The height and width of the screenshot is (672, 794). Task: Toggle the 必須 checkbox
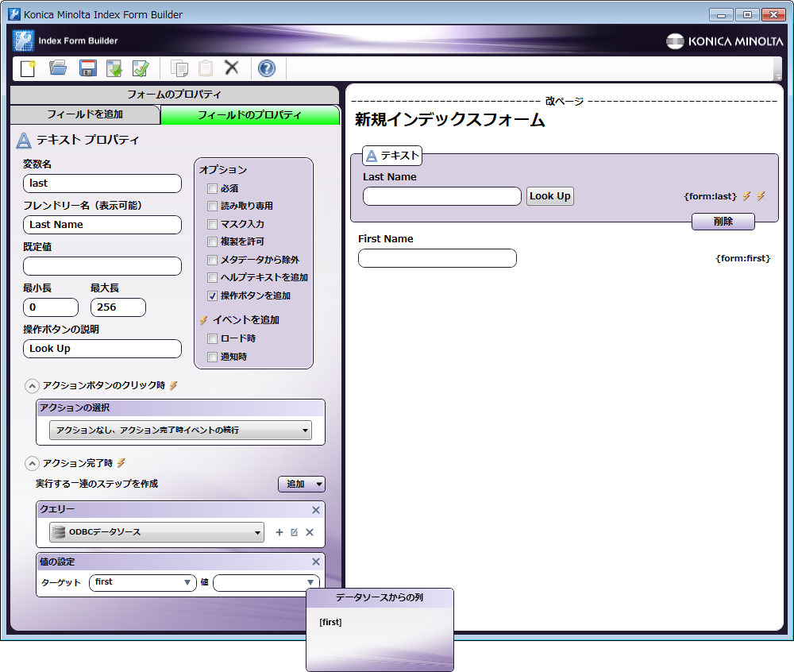212,188
